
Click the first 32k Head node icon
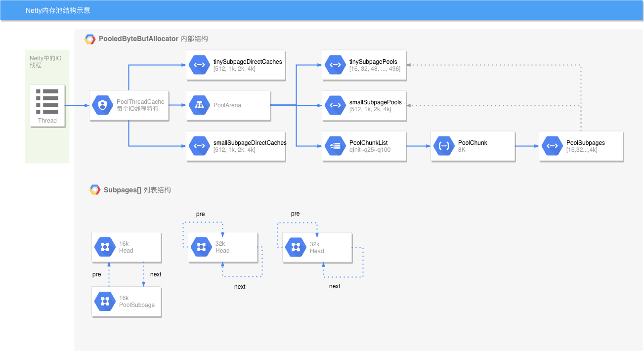click(x=201, y=247)
